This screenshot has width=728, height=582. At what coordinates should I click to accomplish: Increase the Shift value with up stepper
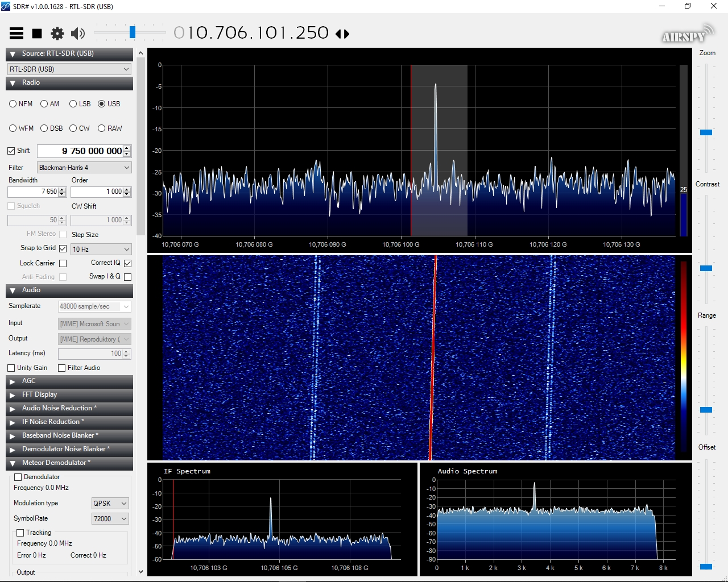127,148
